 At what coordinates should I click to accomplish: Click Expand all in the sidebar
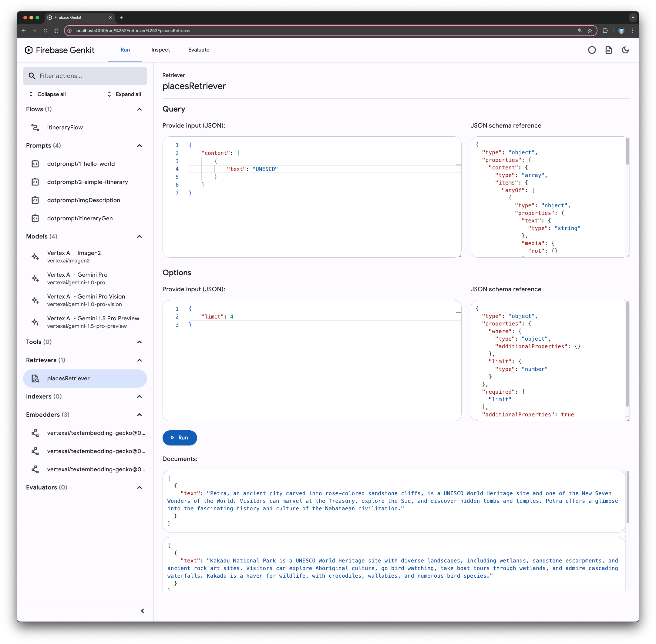tap(124, 94)
